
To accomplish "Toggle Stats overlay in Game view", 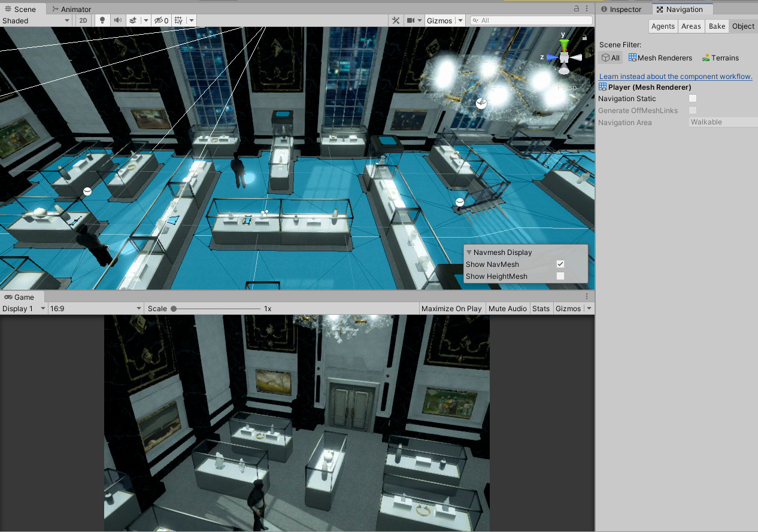I will [541, 309].
